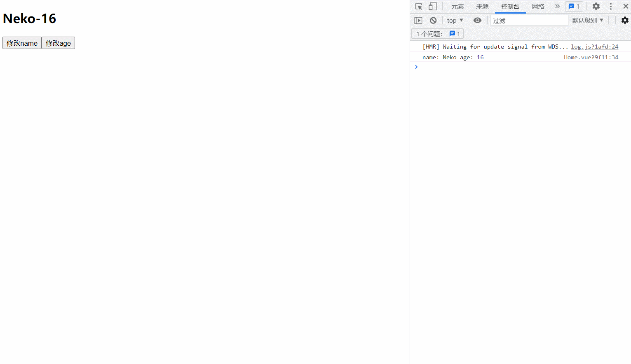Open the customize DevTools three-dot menu
Screen dimensions: 631x364
(611, 6)
